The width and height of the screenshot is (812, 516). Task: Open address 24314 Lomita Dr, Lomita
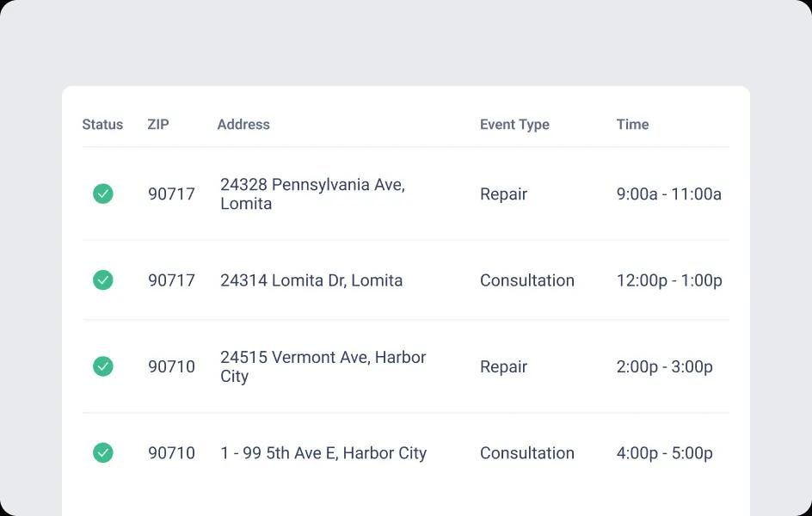click(311, 280)
